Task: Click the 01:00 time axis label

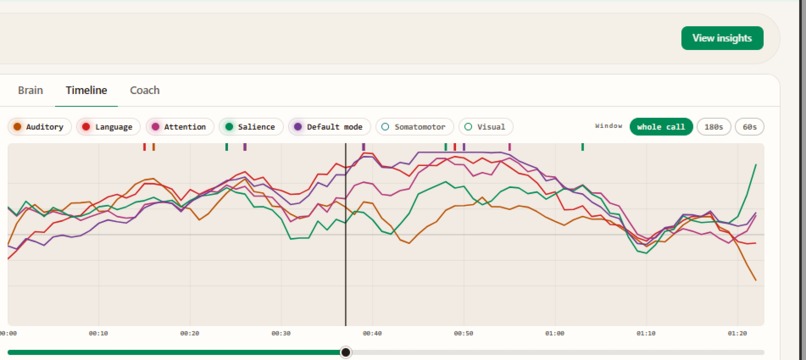Action: pos(555,333)
